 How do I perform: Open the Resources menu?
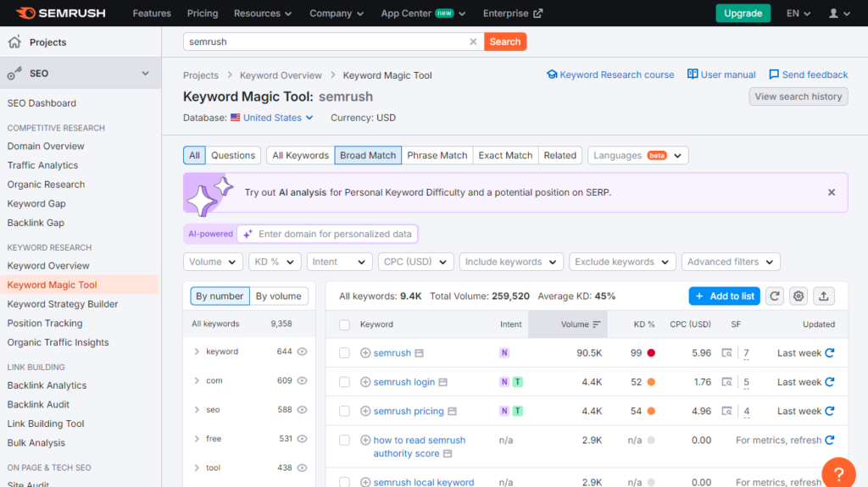263,14
